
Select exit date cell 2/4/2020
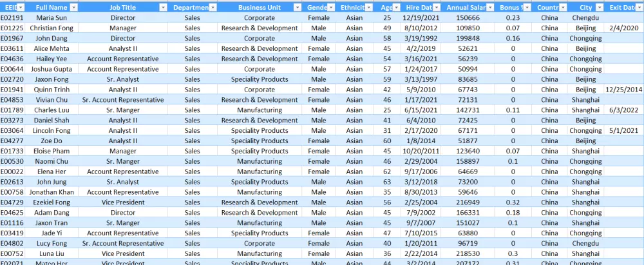tap(624, 28)
